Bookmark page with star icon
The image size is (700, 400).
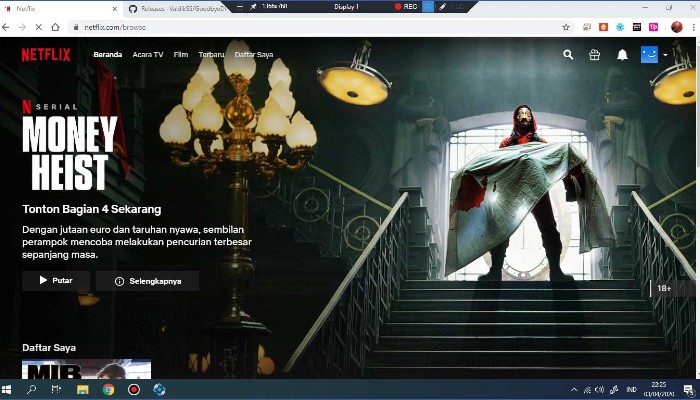(566, 27)
